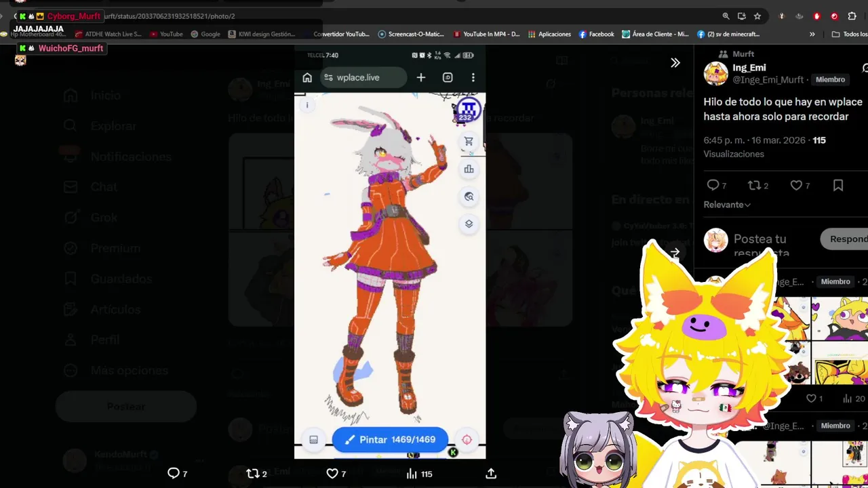The width and height of the screenshot is (868, 488).
Task: Click the Miembro badge beside @Inge_Emi_Murft
Action: pos(830,79)
